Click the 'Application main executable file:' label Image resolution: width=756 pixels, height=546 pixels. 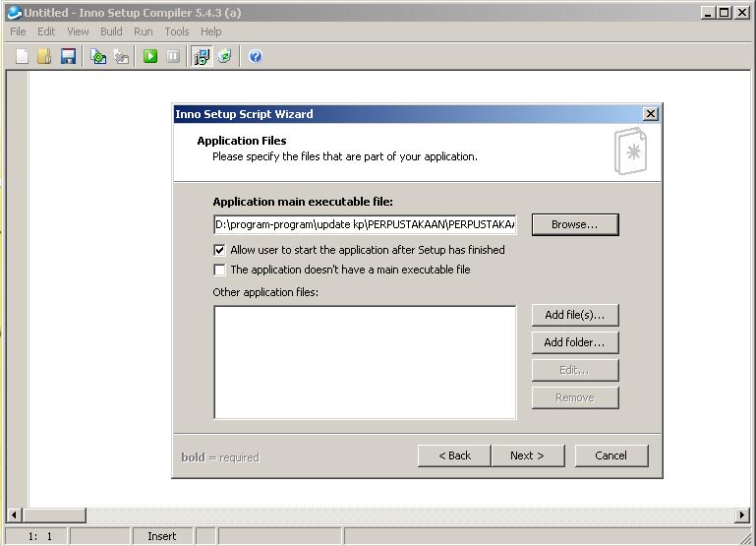(x=303, y=202)
